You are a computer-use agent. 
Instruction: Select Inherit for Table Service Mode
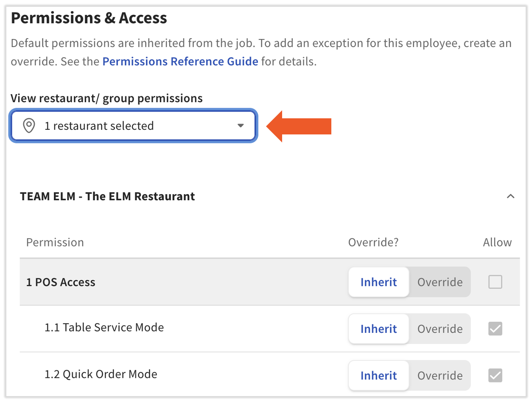tap(378, 329)
